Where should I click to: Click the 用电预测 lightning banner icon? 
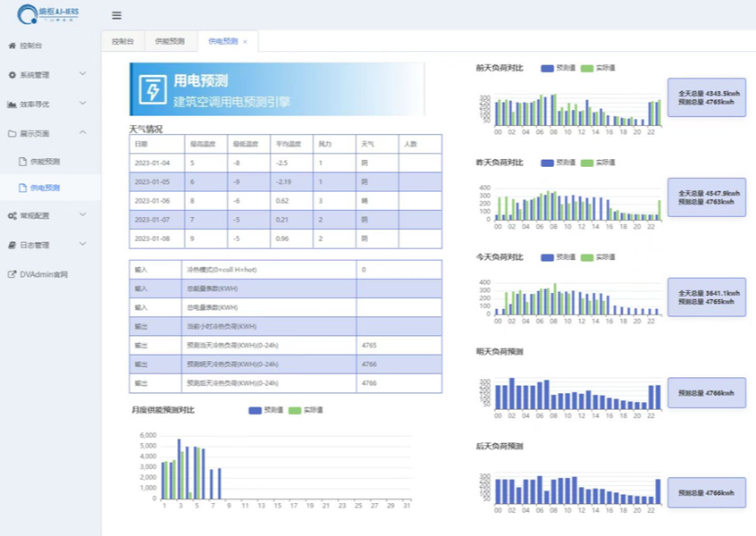click(152, 89)
